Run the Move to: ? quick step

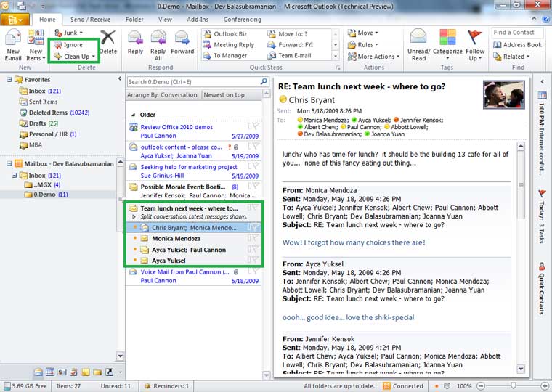288,34
